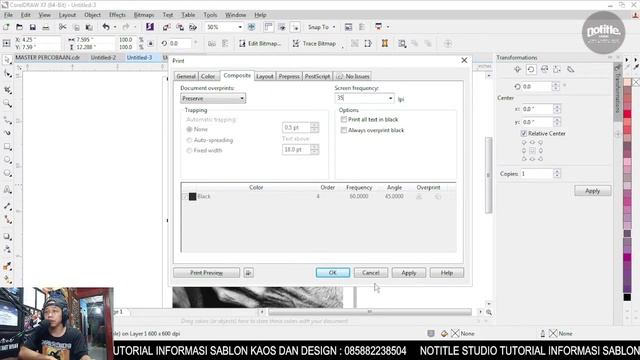640x360 pixels.
Task: Toggle Relative Center checkbox
Action: (524, 133)
